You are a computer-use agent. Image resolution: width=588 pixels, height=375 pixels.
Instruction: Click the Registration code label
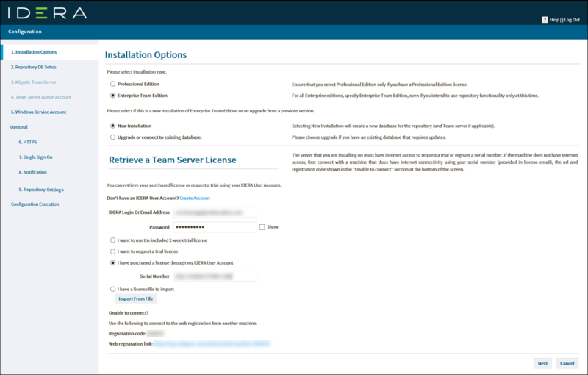tap(127, 333)
